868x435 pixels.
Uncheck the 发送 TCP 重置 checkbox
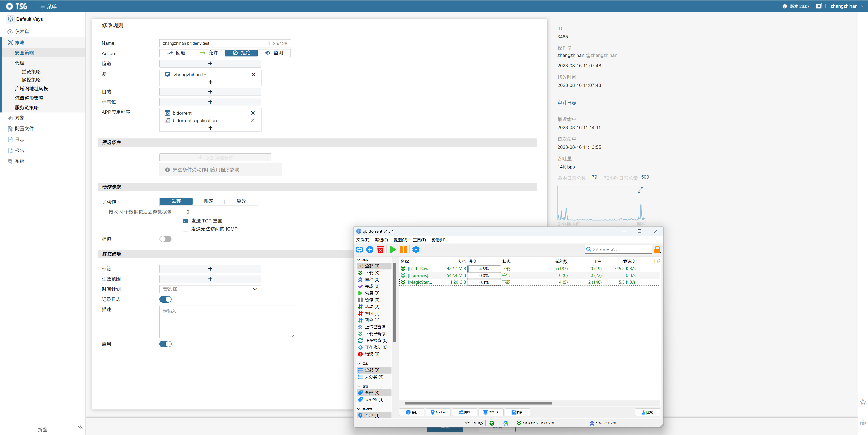(x=185, y=221)
